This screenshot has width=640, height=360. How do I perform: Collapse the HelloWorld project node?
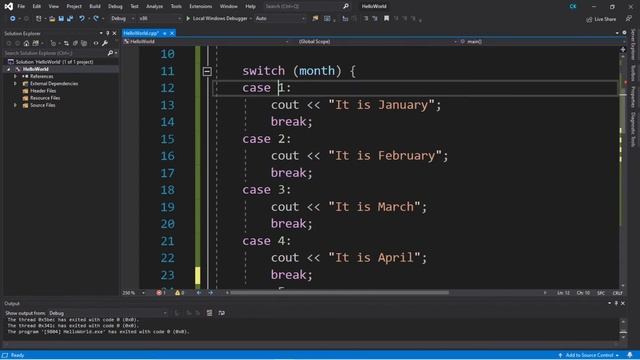(9, 69)
